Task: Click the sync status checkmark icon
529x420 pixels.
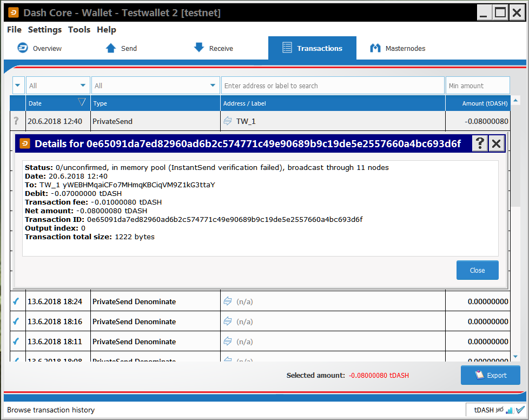Action: point(520,410)
